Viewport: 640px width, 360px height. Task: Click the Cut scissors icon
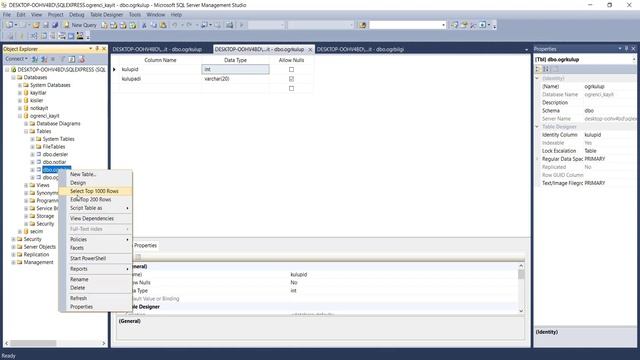coord(144,25)
